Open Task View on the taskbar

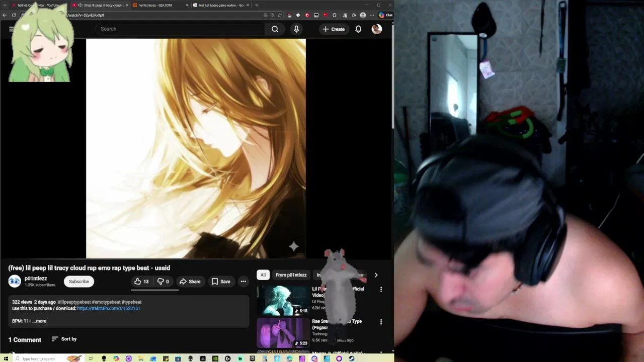click(91, 358)
